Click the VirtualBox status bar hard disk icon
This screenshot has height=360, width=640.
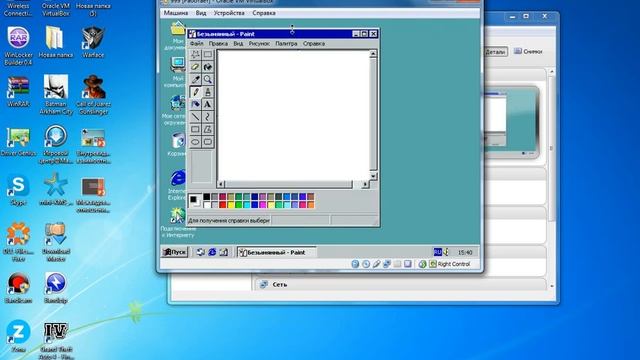[355, 264]
